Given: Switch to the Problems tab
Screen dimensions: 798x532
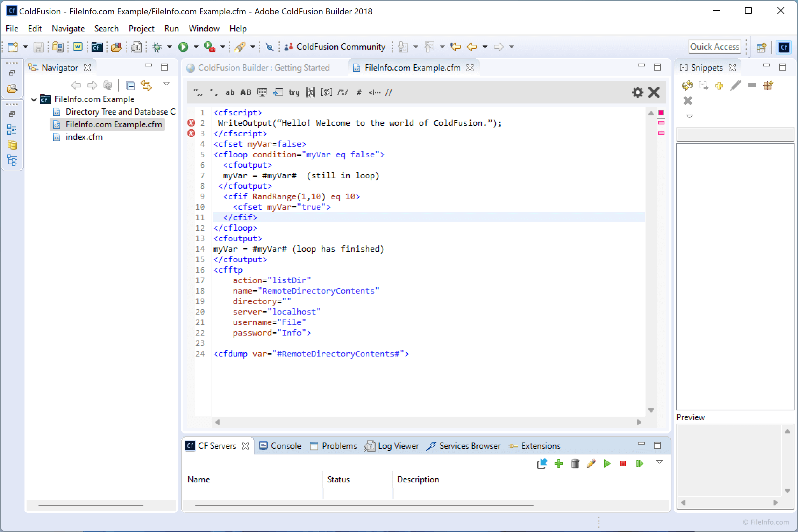Looking at the screenshot, I should click(334, 446).
